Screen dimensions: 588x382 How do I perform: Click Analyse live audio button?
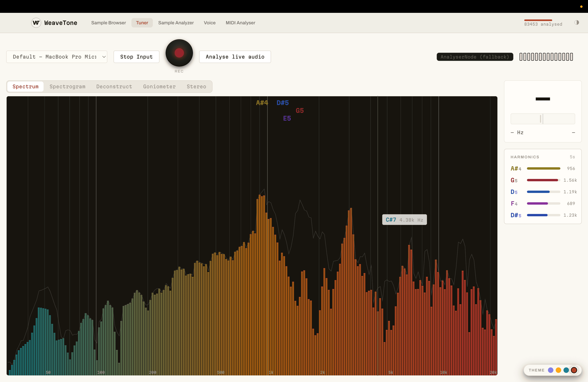click(x=235, y=57)
